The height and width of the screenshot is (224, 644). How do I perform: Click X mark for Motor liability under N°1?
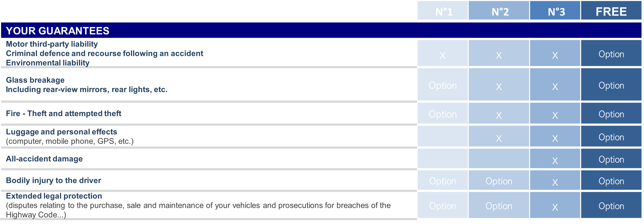(442, 55)
